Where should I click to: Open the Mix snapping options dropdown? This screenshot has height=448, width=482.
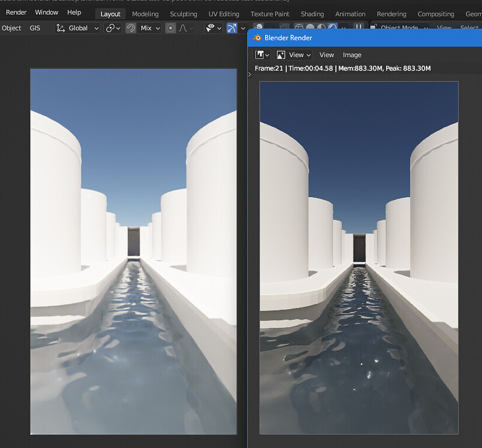click(149, 28)
